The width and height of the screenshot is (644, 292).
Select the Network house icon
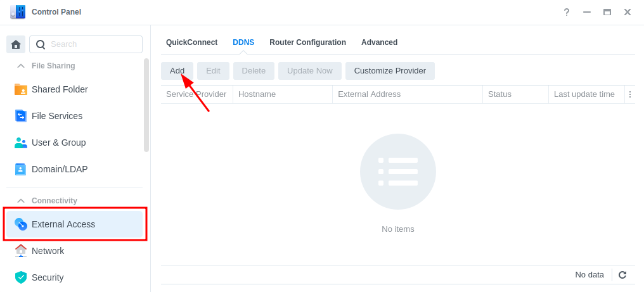(x=20, y=251)
